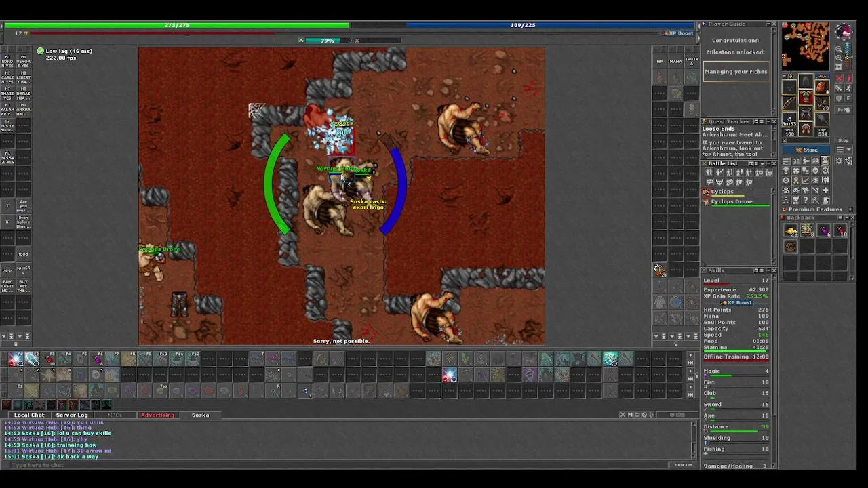Open the gear options icon
Viewport: 868px width, 488px height.
coord(839,161)
